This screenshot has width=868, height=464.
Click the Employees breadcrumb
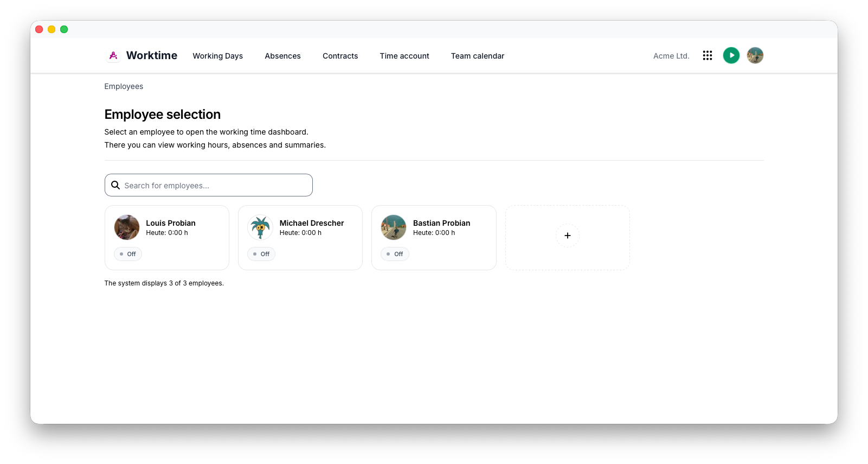[x=124, y=86]
